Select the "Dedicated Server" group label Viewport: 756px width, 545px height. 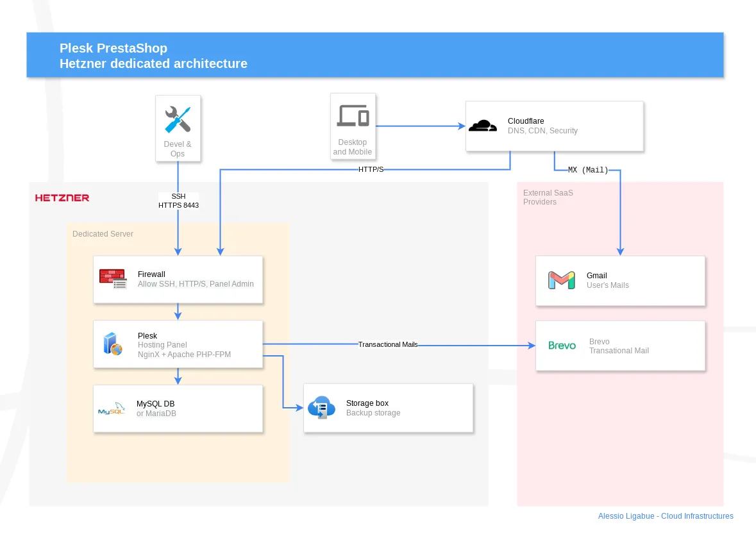pyautogui.click(x=103, y=234)
